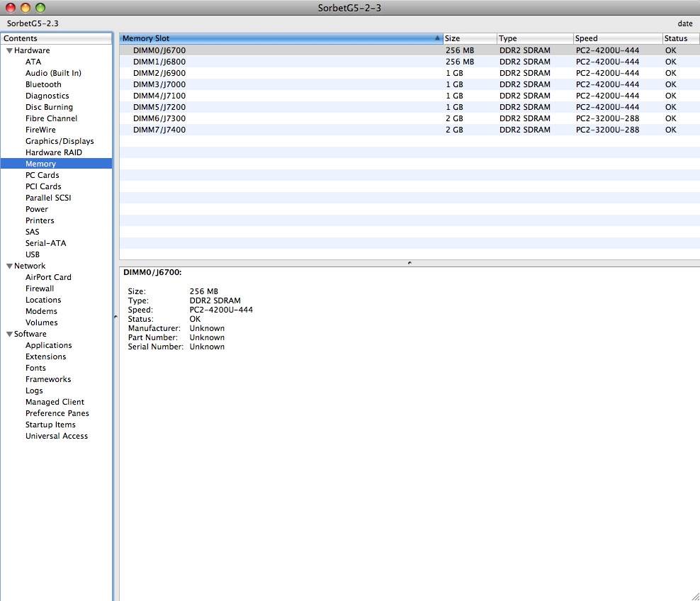
Task: Sort by Size column header
Action: pos(470,38)
